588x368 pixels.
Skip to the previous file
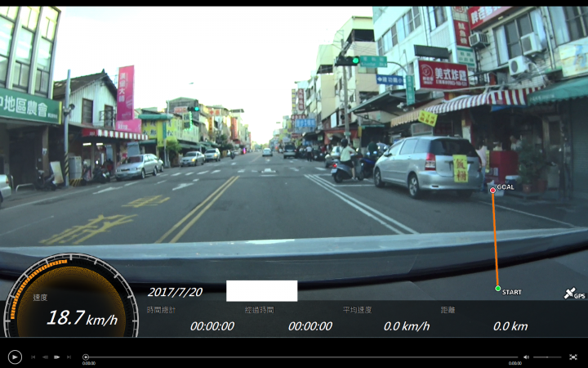pyautogui.click(x=33, y=357)
